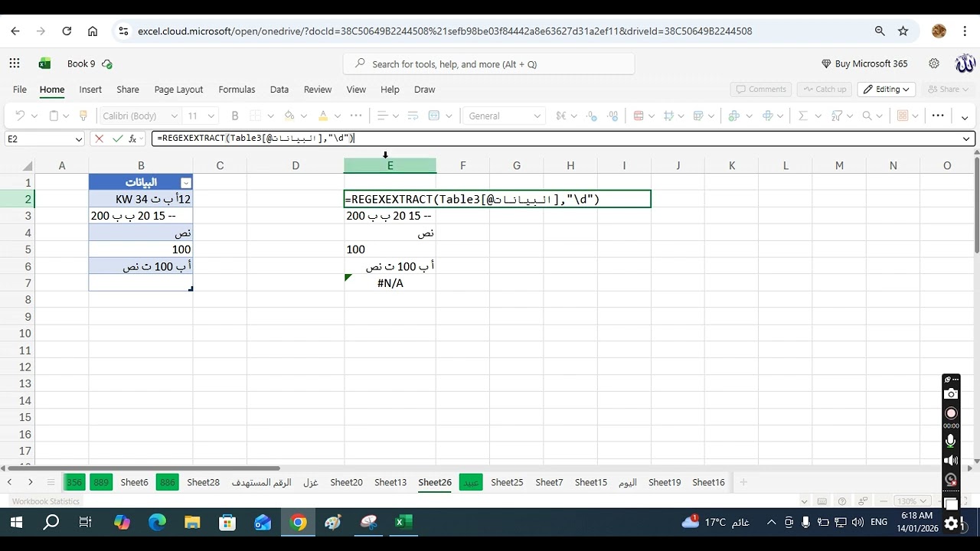Image resolution: width=980 pixels, height=551 pixels.
Task: Open Settings gear in Excel header
Action: tap(934, 64)
